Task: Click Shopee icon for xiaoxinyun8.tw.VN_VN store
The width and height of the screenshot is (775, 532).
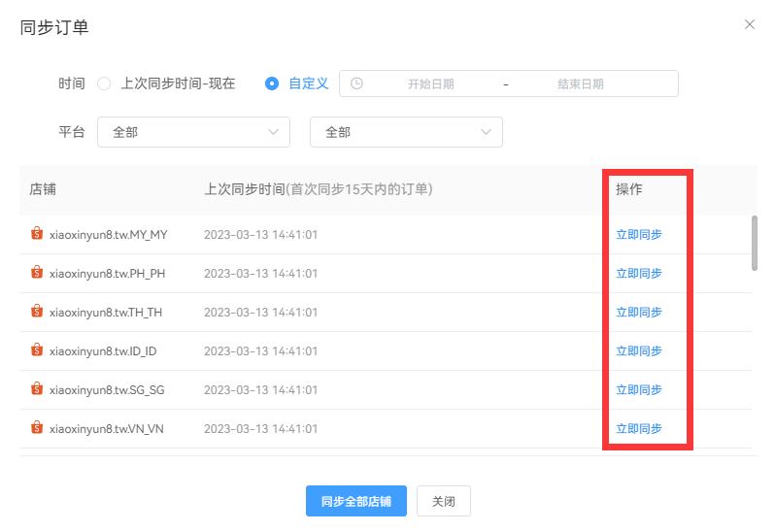Action: pyautogui.click(x=37, y=427)
